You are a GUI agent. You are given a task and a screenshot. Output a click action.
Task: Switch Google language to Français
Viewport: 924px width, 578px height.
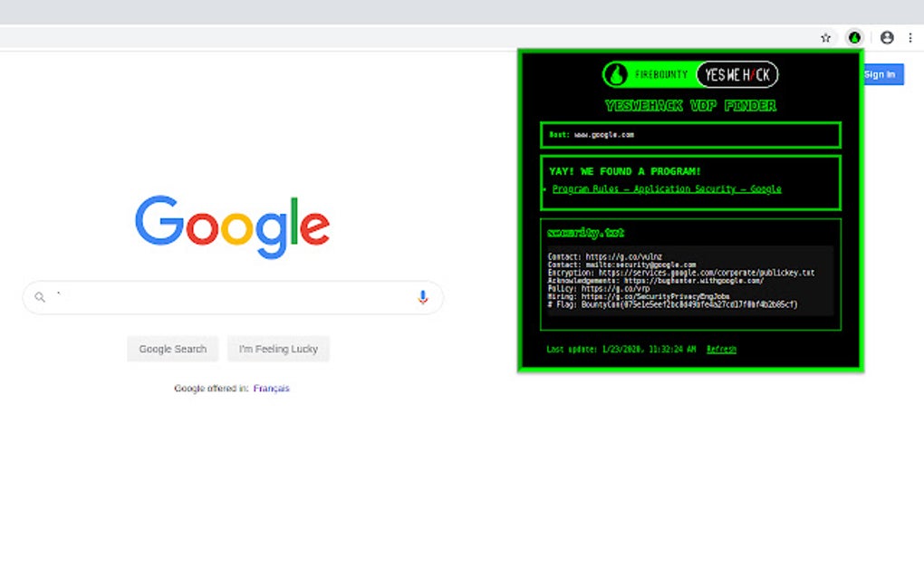tap(271, 388)
